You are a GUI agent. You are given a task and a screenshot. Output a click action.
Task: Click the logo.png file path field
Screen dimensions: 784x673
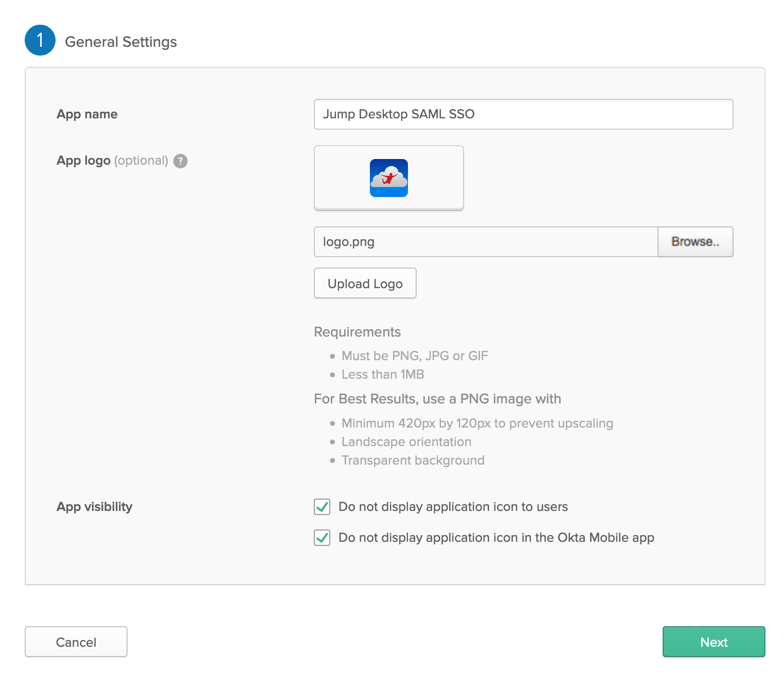[x=486, y=242]
